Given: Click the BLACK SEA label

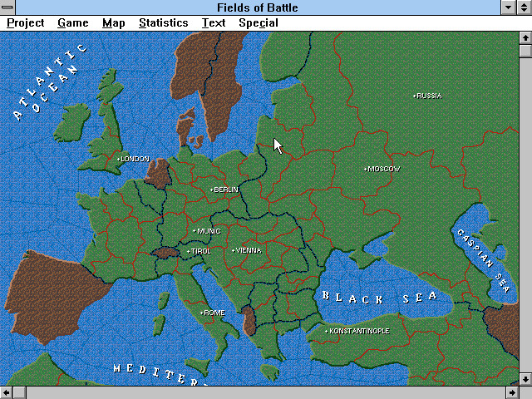Looking at the screenshot, I should (379, 298).
